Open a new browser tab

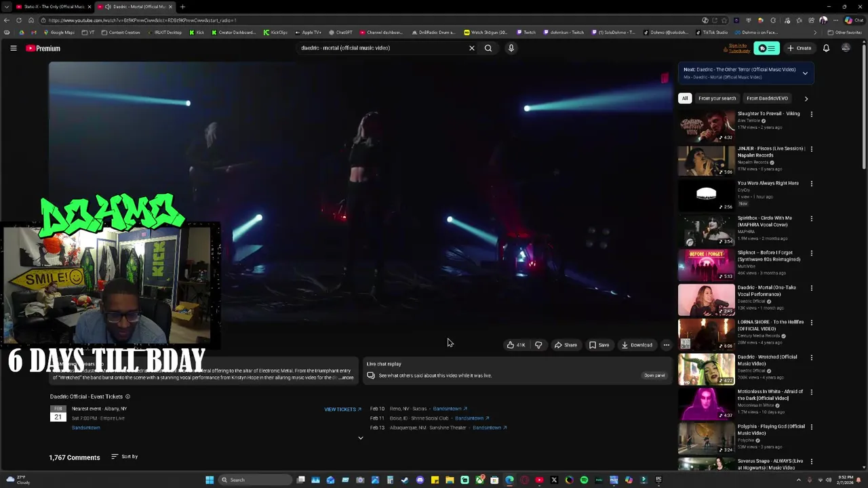182,7
